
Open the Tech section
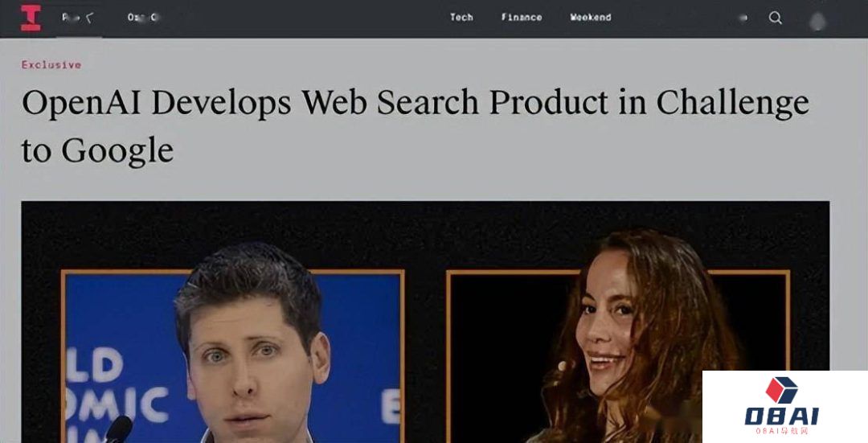pos(461,17)
